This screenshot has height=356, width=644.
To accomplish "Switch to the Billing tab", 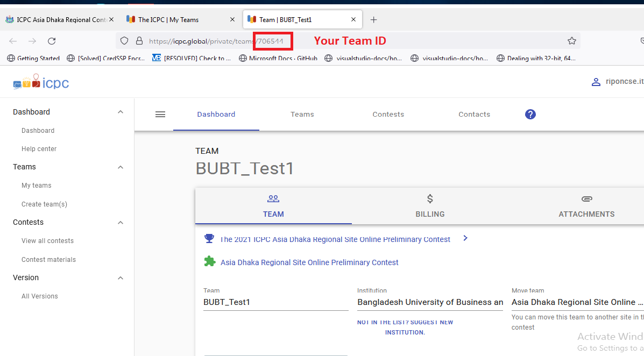I will [430, 207].
